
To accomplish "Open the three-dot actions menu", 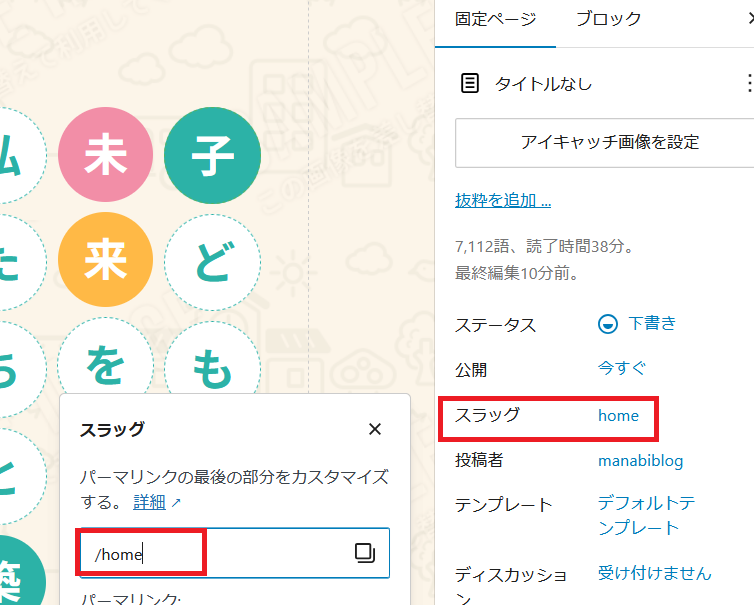I will coord(747,84).
